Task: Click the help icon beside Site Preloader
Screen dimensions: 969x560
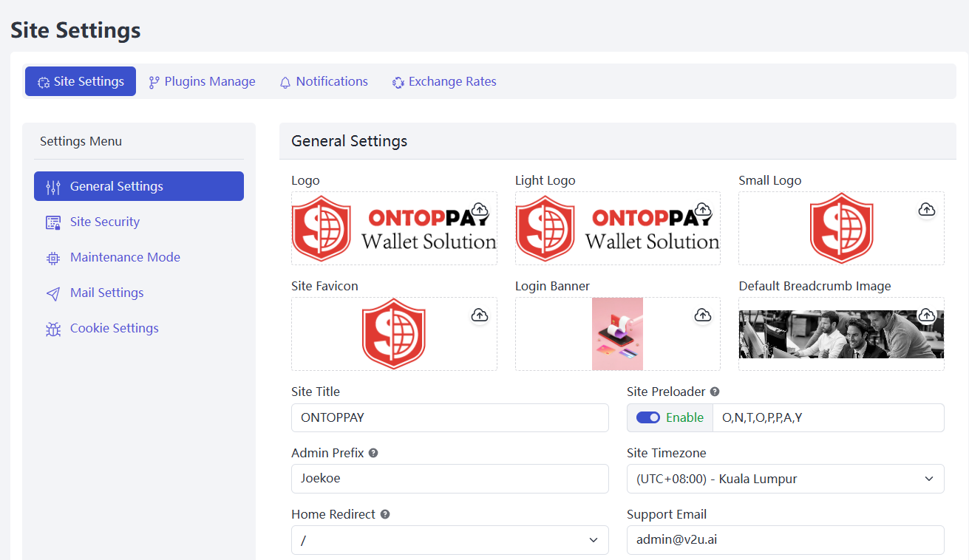Action: 715,392
